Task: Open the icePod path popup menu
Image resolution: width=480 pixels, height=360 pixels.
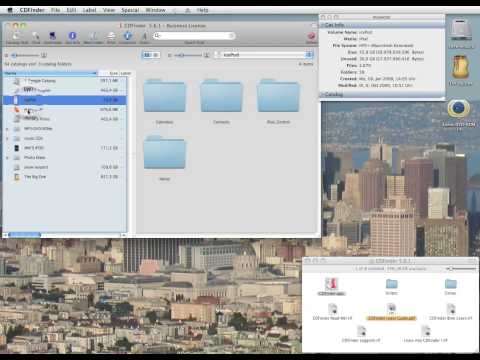Action: pyautogui.click(x=263, y=55)
